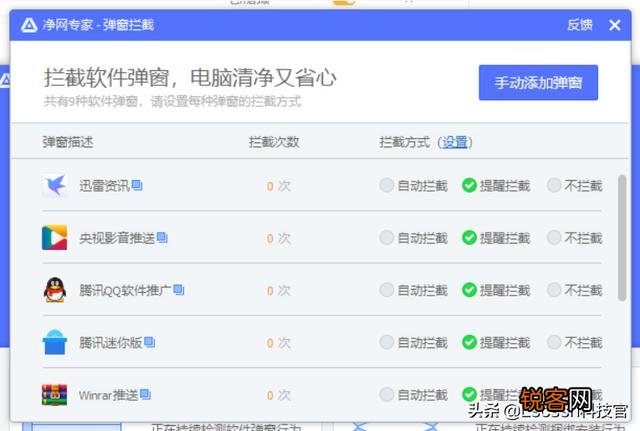This screenshot has height=431, width=640.
Task: Open popup preview icon next to 腾讯QQ软件推广
Action: [x=179, y=289]
